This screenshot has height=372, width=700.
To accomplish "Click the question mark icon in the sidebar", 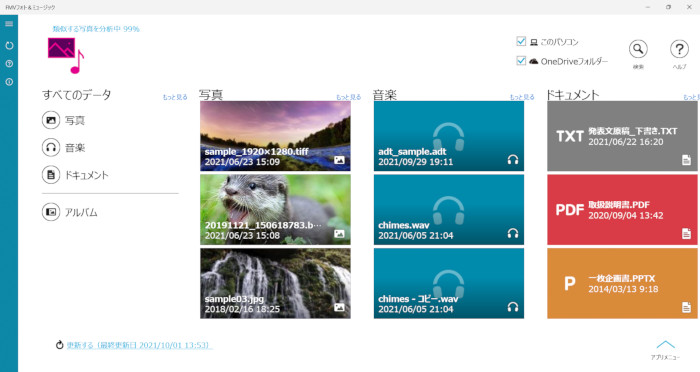I will 9,64.
